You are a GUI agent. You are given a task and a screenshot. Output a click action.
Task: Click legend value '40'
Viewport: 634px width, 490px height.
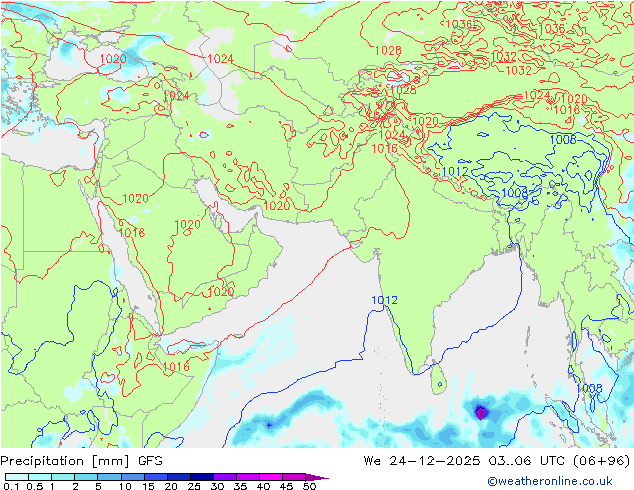pyautogui.click(x=263, y=486)
